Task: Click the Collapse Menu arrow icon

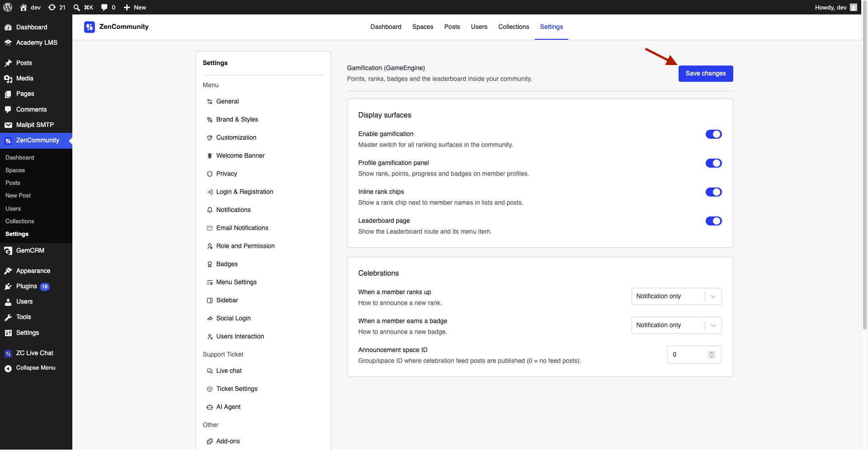Action: (8, 369)
